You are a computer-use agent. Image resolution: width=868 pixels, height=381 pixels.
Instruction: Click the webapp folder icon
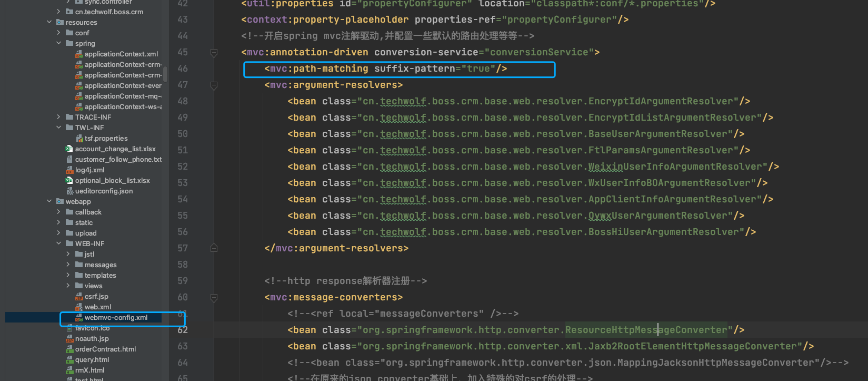coord(60,202)
